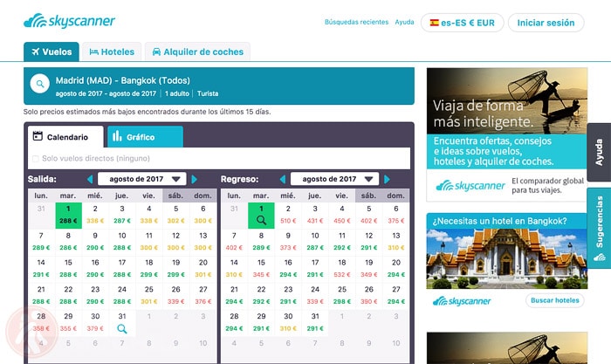Click Buscar hoteles button

(x=555, y=300)
